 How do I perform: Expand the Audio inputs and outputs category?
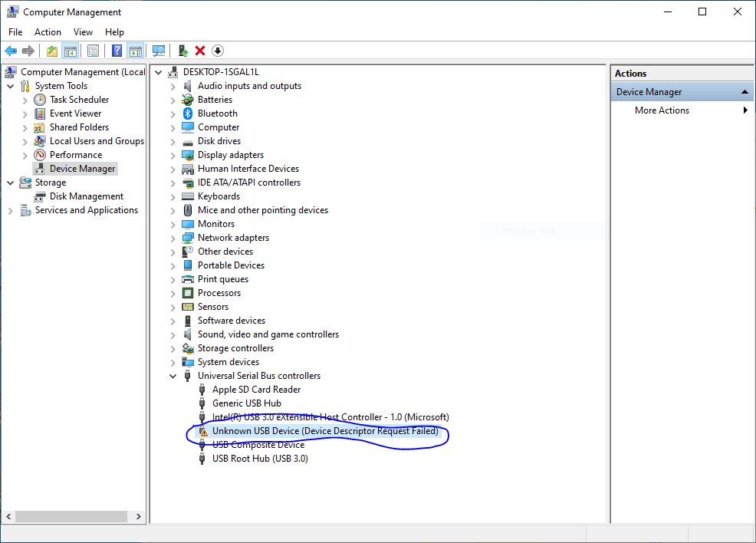[173, 87]
